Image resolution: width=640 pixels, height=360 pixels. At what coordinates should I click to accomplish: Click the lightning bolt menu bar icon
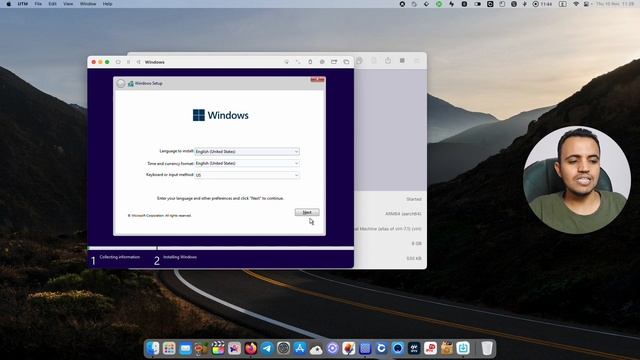(x=451, y=4)
